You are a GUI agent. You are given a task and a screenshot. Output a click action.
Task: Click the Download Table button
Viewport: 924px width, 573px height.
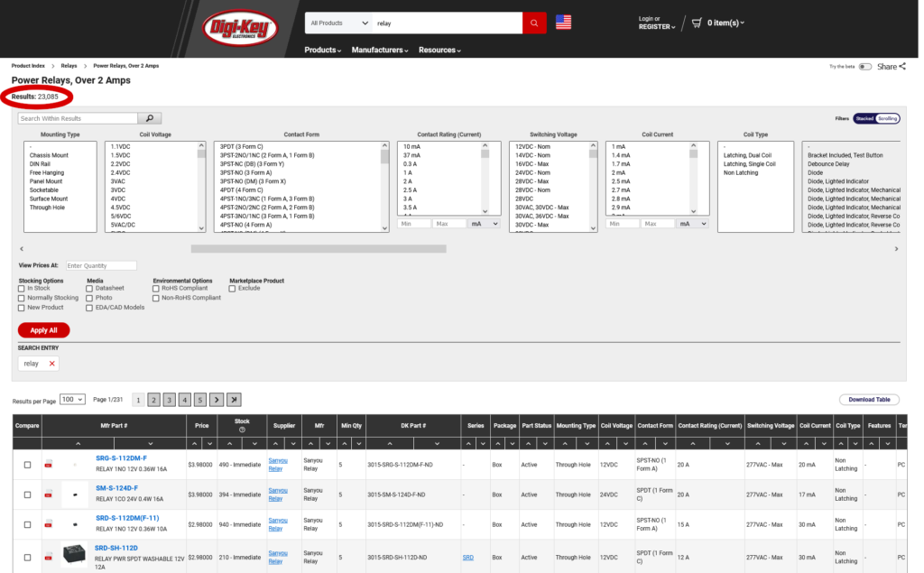coord(869,400)
